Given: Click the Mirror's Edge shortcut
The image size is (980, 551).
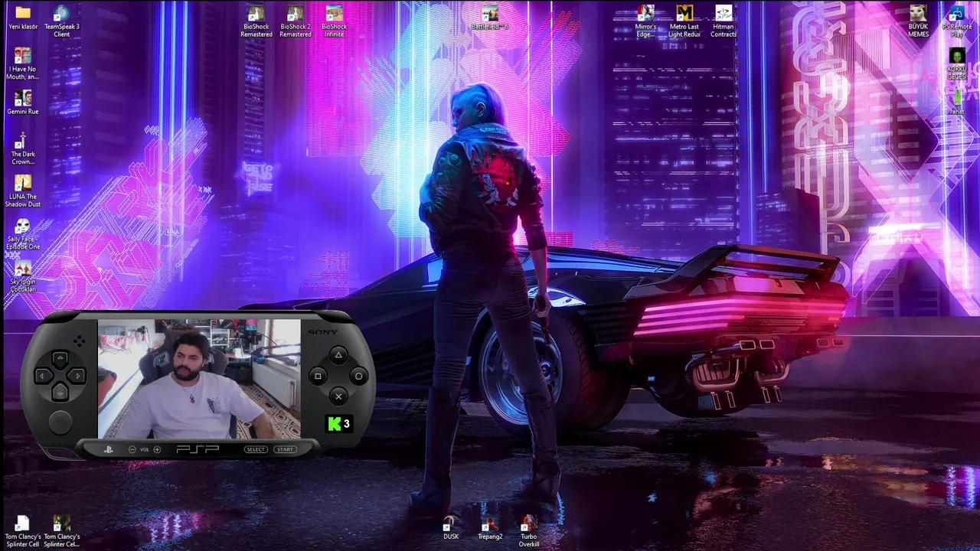Looking at the screenshot, I should (645, 13).
